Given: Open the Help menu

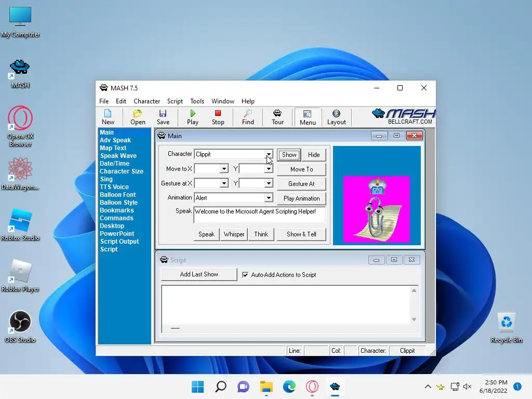Looking at the screenshot, I should point(248,101).
